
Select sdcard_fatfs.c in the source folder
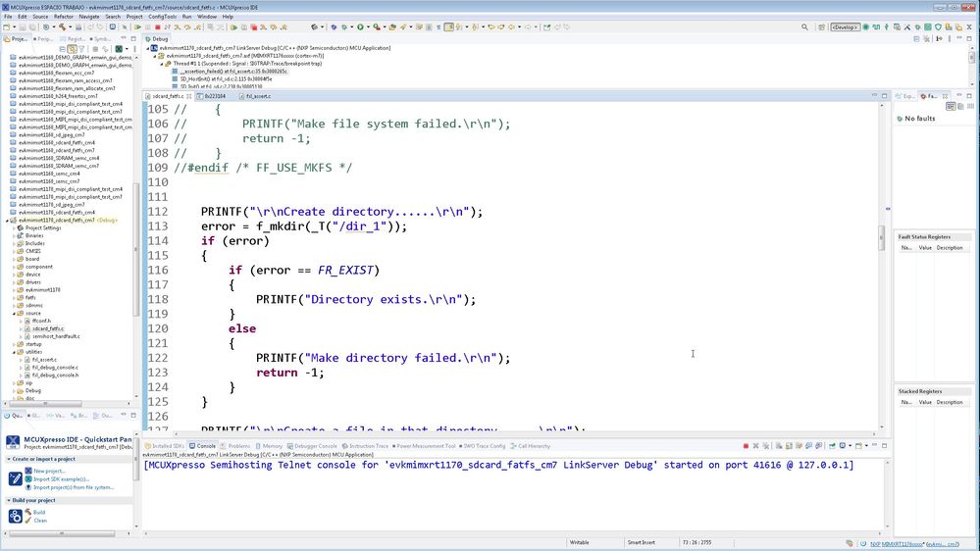pyautogui.click(x=48, y=328)
